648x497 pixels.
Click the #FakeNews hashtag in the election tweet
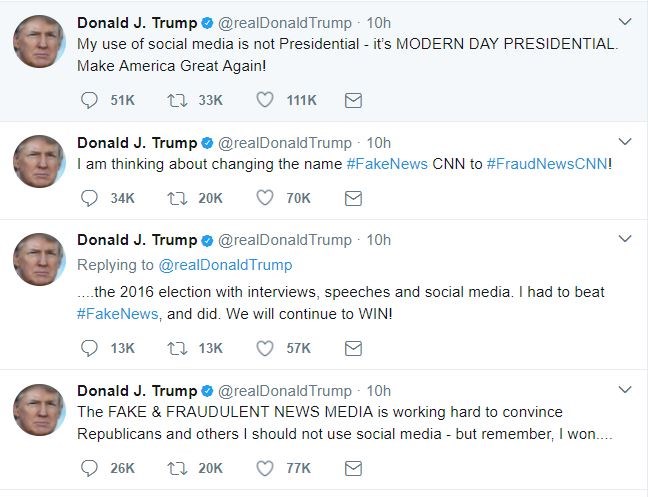115,313
